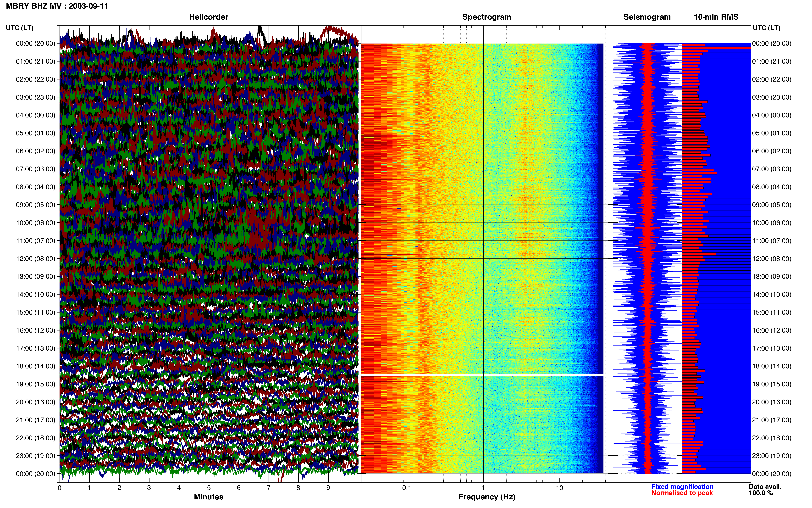Click left time label '20:00 (16:00)'

tap(36, 402)
